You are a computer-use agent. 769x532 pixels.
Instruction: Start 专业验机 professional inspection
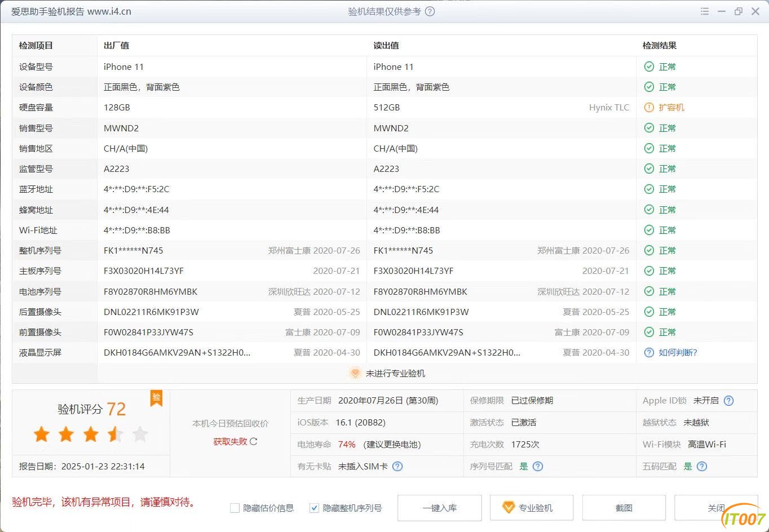tap(532, 508)
